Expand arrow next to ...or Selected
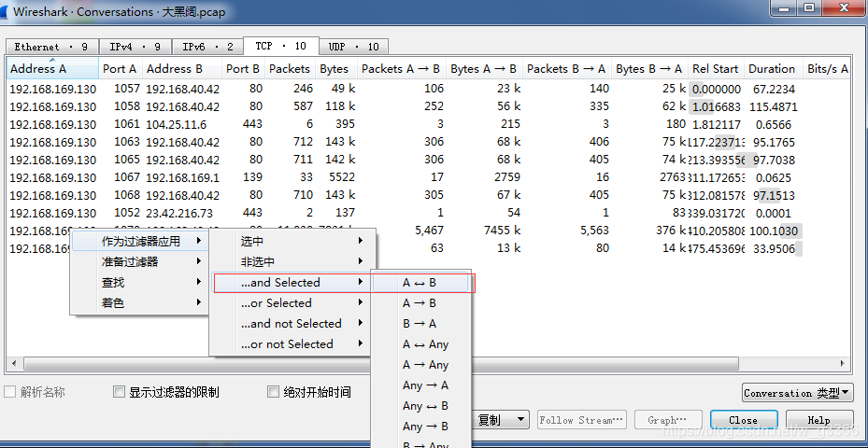Image resolution: width=868 pixels, height=448 pixels. click(x=361, y=302)
